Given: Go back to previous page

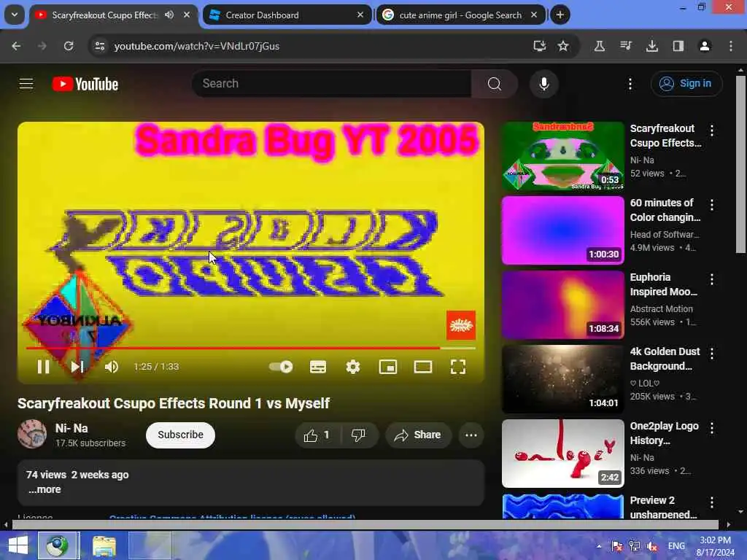Looking at the screenshot, I should pyautogui.click(x=16, y=46).
